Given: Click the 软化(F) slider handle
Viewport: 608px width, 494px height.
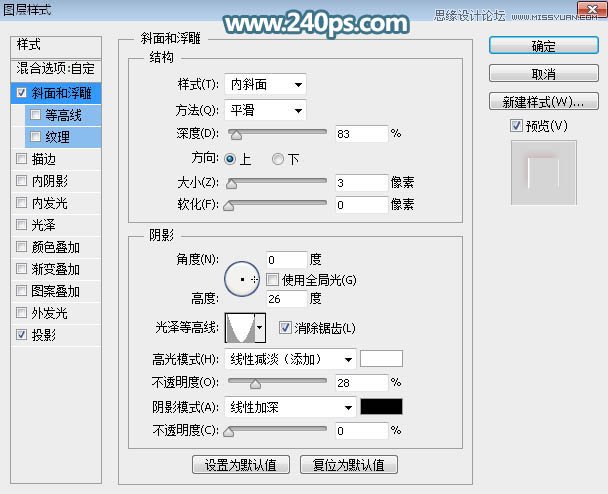Looking at the screenshot, I should 229,206.
